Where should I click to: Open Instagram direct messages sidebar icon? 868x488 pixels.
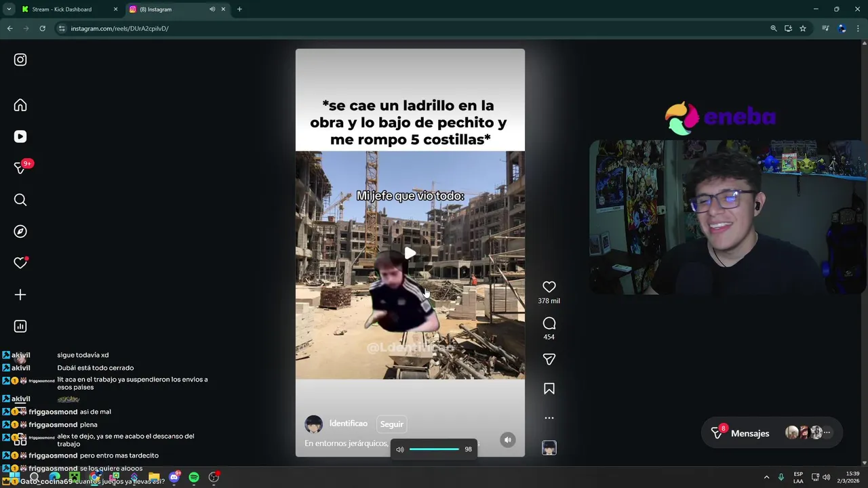[20, 168]
